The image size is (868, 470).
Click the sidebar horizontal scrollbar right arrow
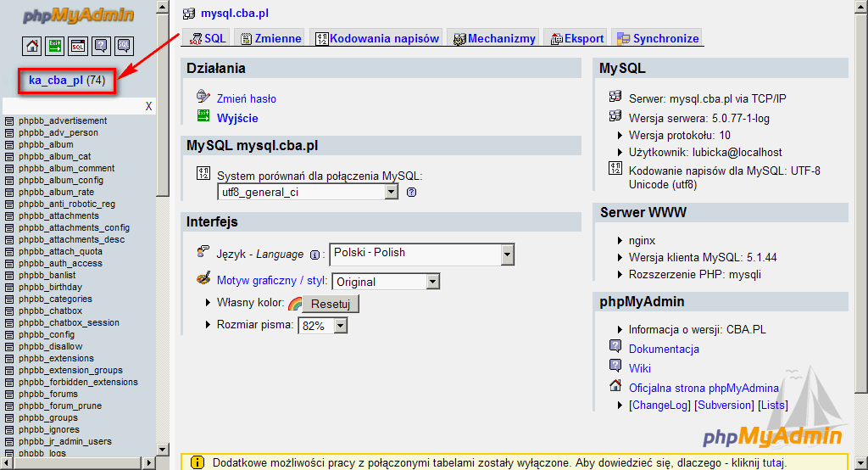pyautogui.click(x=148, y=462)
